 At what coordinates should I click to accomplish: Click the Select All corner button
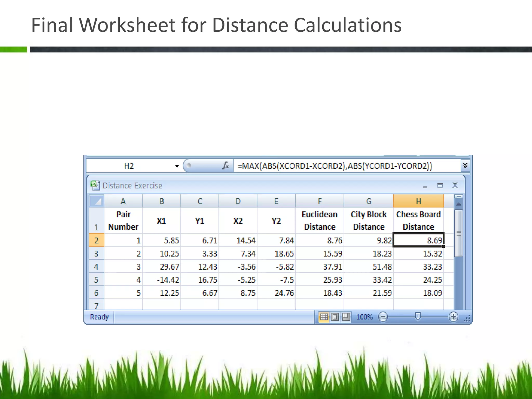(x=97, y=201)
